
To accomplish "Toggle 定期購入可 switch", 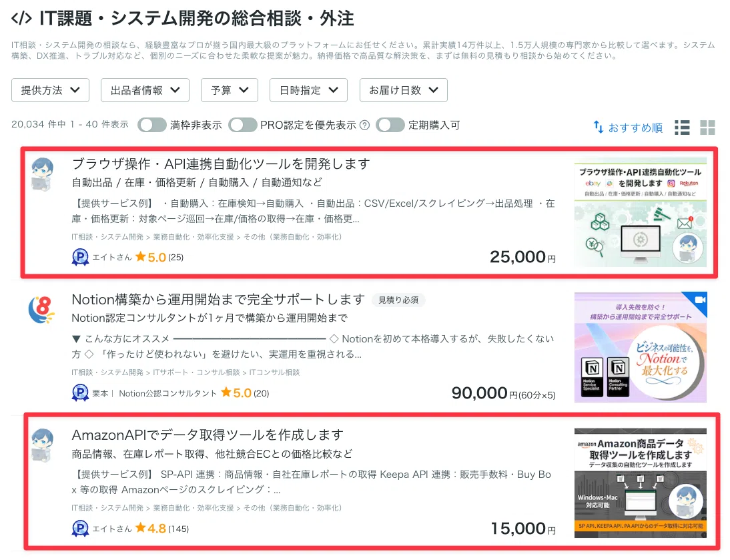I will pyautogui.click(x=390, y=125).
